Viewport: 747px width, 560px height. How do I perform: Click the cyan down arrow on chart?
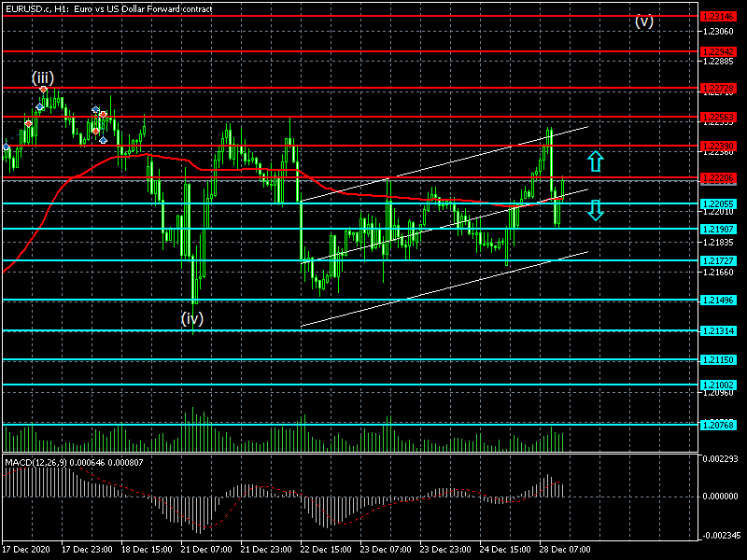[x=596, y=210]
